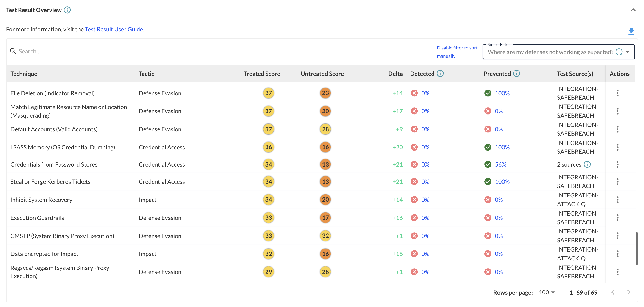This screenshot has height=307, width=644.
Task: Click info icon beside Test Result Overview
Action: pyautogui.click(x=67, y=10)
